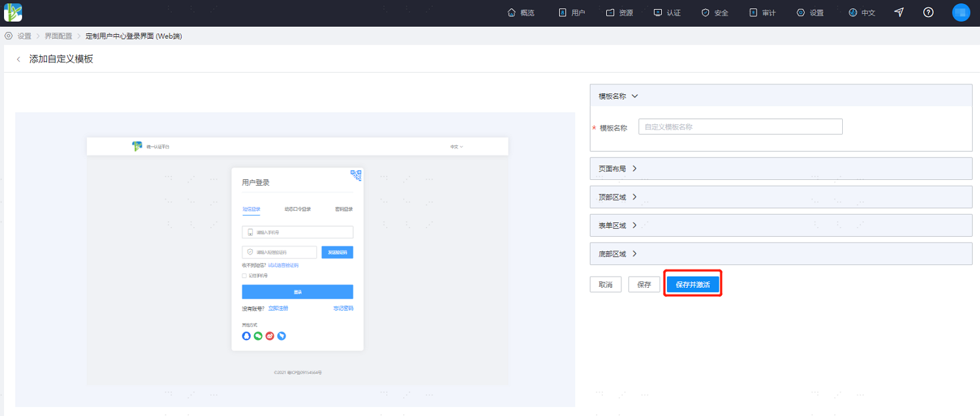Expand the 顶部区域 section
The width and height of the screenshot is (980, 416).
click(x=781, y=197)
